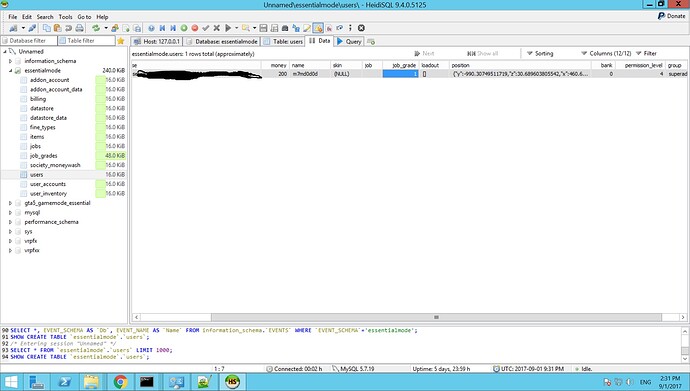Click the Refresh toolbar icon
This screenshot has height=391, width=690.
click(95, 28)
